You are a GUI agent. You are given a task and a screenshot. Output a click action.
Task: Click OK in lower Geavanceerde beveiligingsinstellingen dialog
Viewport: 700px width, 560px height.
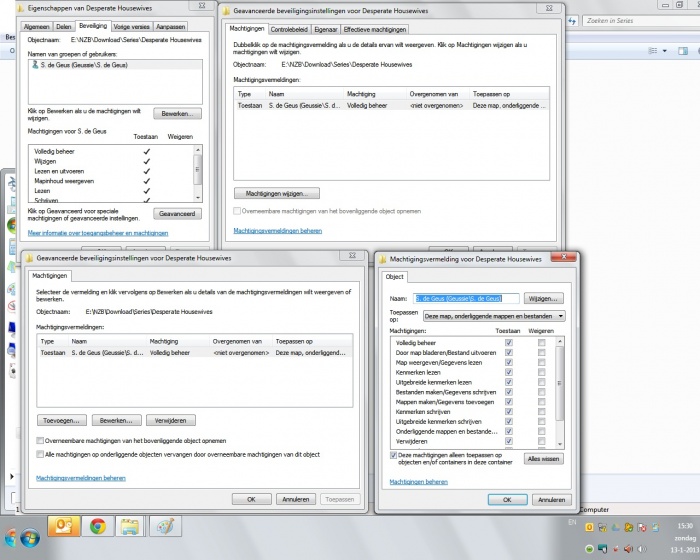click(x=251, y=499)
